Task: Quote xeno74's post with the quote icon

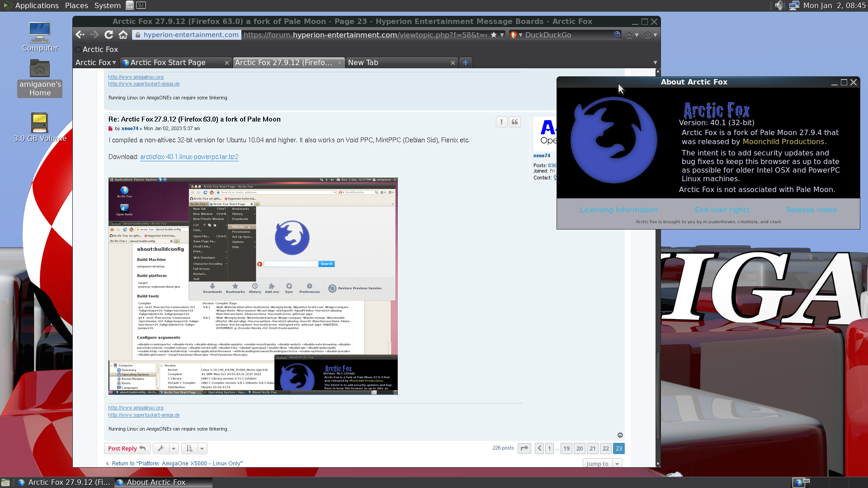Action: 514,122
